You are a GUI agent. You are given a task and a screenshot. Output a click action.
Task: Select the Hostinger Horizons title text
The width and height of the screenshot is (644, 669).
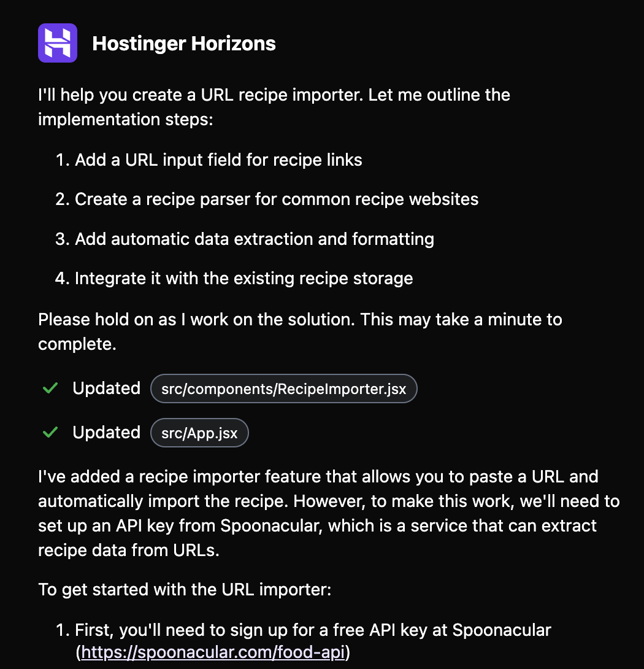[184, 43]
